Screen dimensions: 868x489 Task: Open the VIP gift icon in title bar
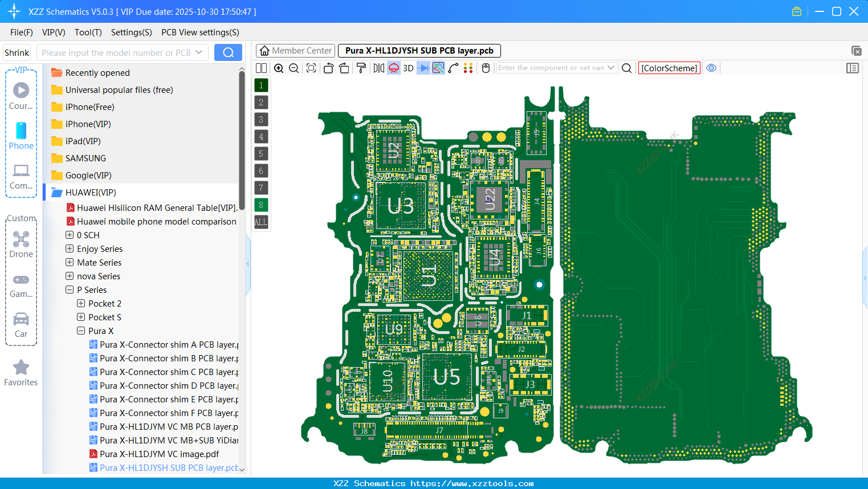tap(797, 11)
